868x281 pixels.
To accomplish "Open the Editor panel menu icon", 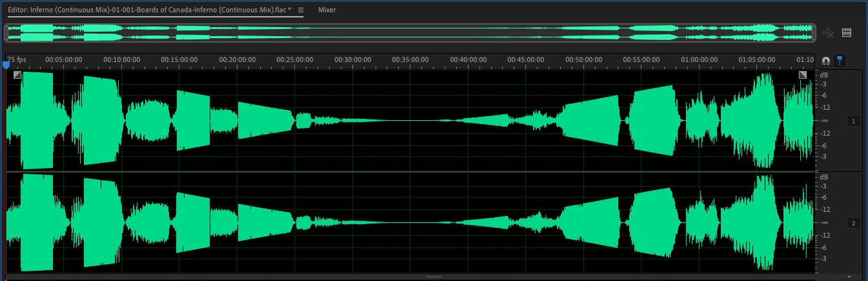I will coord(301,10).
